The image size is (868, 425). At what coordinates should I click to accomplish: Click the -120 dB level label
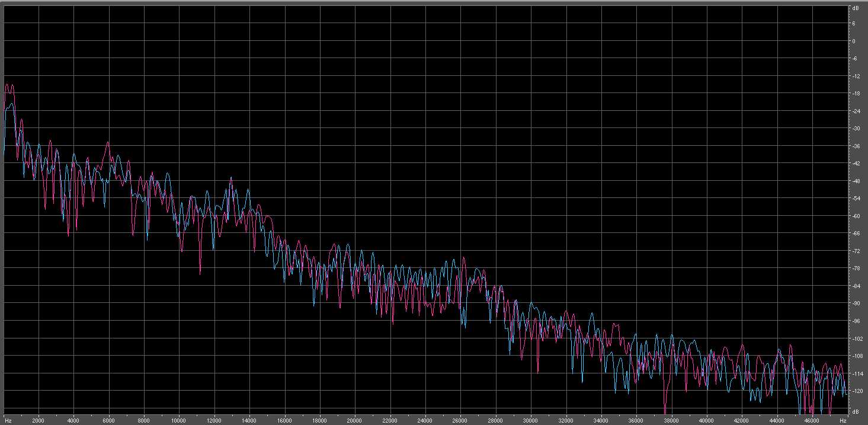(856, 391)
